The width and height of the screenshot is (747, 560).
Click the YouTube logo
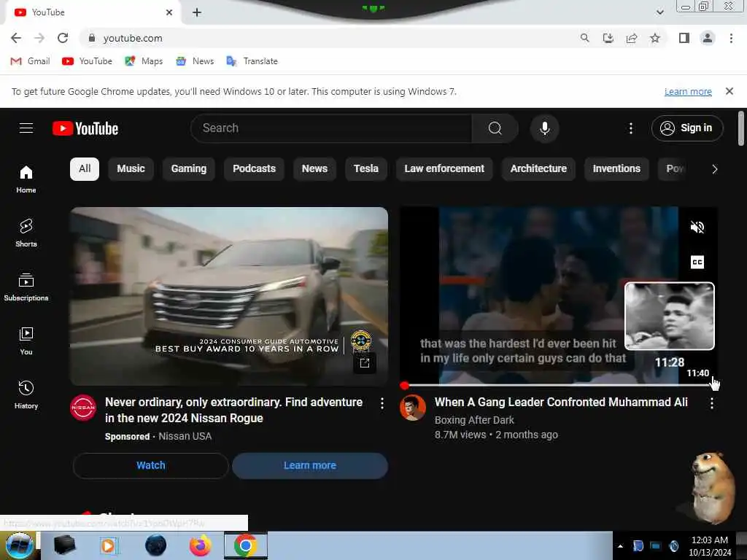pyautogui.click(x=85, y=128)
